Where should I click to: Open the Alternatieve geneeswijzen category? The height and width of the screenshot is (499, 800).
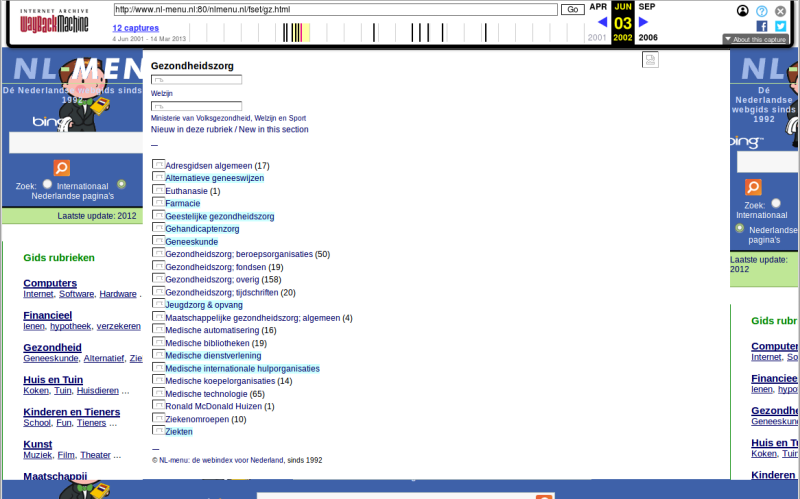point(214,178)
